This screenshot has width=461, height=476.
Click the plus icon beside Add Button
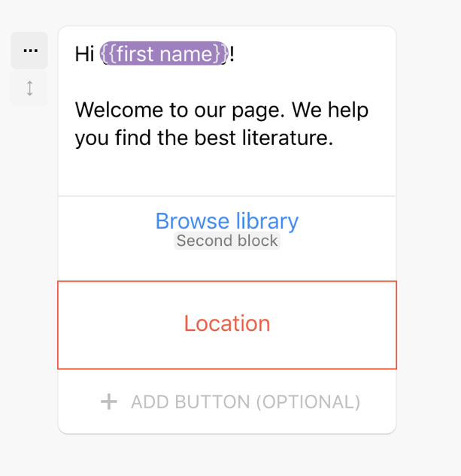(109, 402)
